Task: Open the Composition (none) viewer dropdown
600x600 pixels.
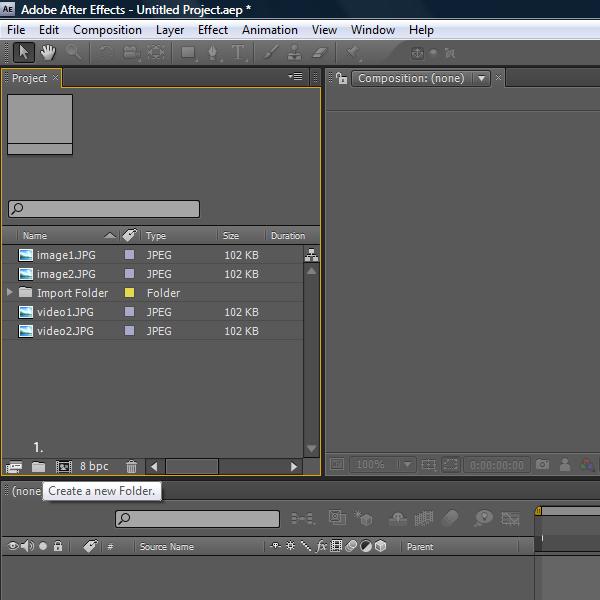Action: [x=481, y=78]
